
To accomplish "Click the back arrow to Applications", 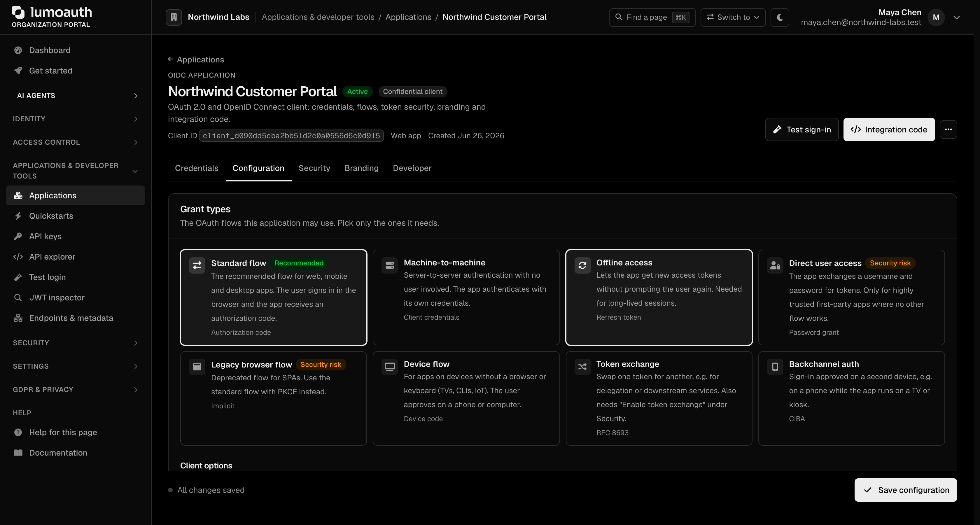I will (170, 59).
